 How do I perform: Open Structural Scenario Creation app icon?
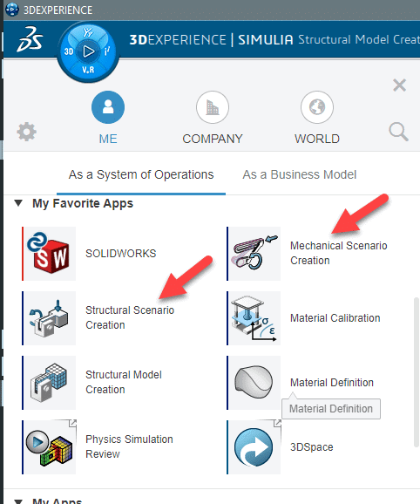[49, 318]
